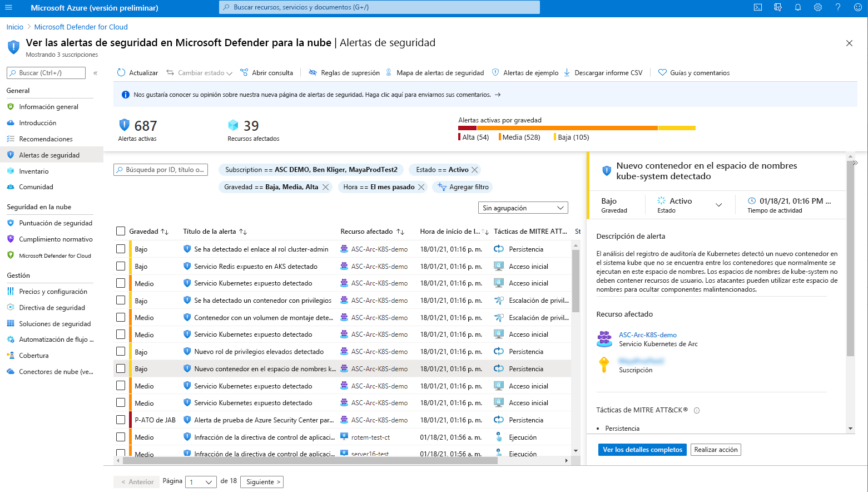This screenshot has width=868, height=492.
Task: Remove the Estado == Activo filter
Action: [474, 170]
